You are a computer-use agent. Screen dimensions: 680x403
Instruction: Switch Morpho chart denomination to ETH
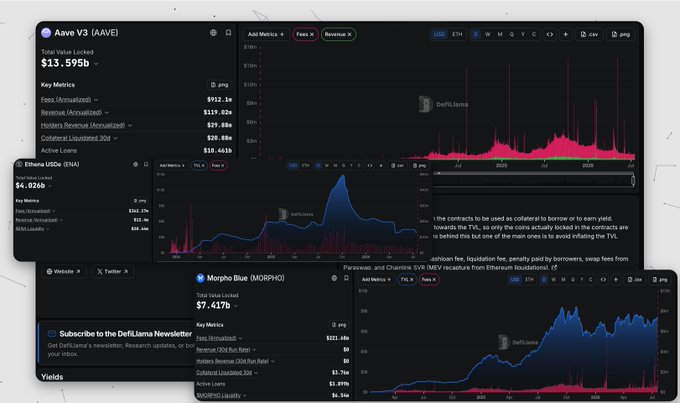coord(530,279)
